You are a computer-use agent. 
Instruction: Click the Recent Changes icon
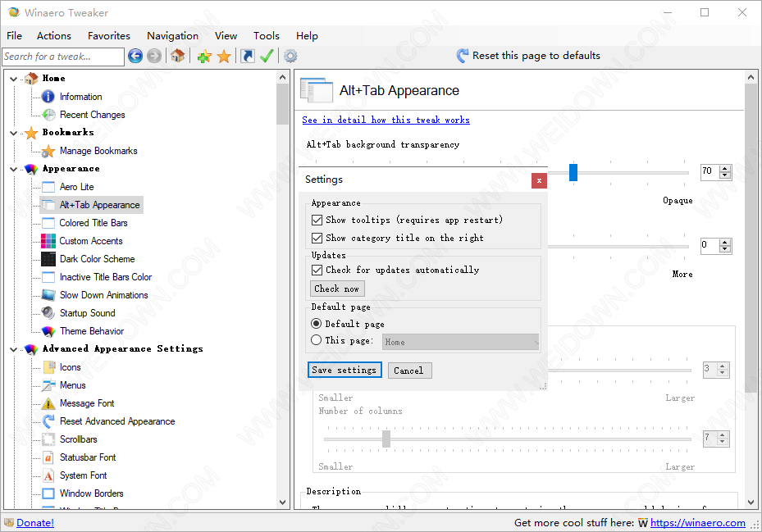(x=48, y=115)
